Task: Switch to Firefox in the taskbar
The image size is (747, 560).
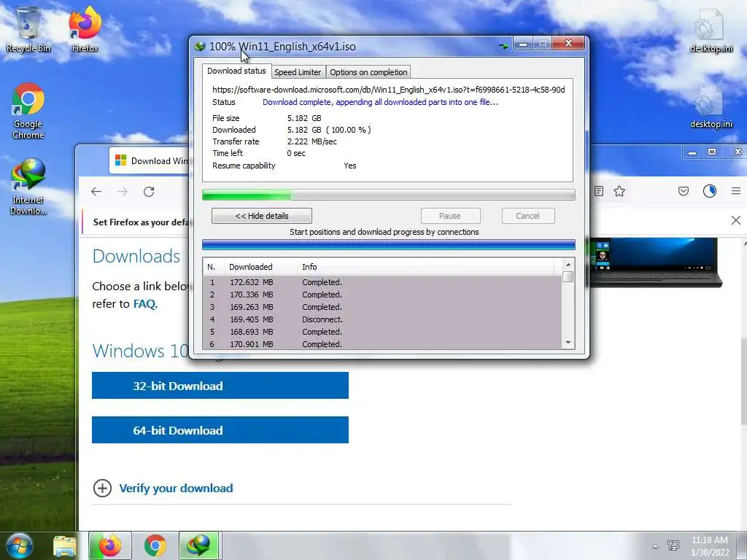Action: pyautogui.click(x=110, y=545)
